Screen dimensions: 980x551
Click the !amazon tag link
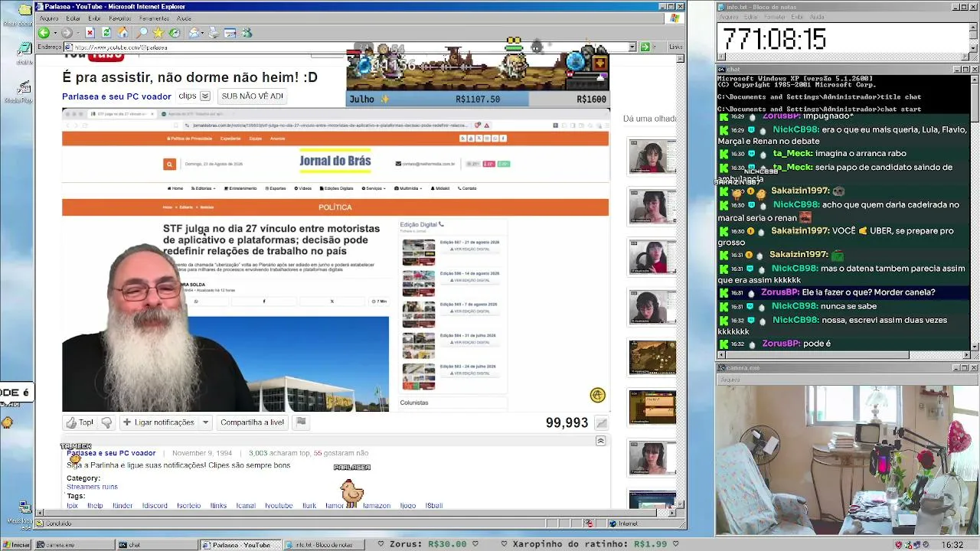click(377, 506)
